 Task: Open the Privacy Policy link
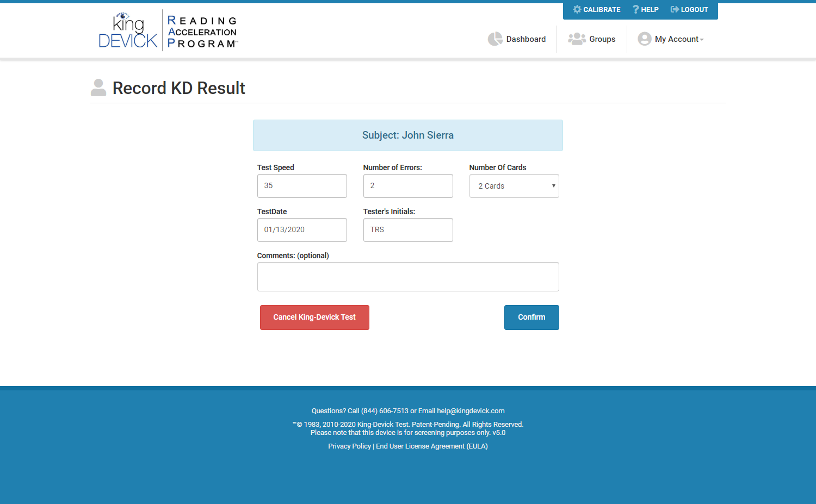[x=349, y=446]
